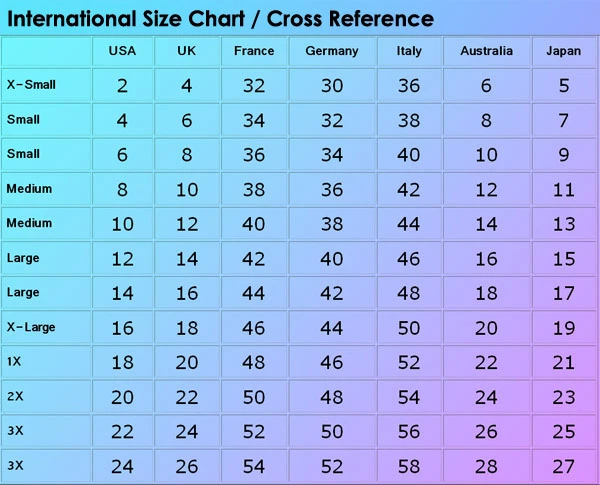Image resolution: width=600 pixels, height=485 pixels.
Task: Click the USA column header
Action: [122, 51]
